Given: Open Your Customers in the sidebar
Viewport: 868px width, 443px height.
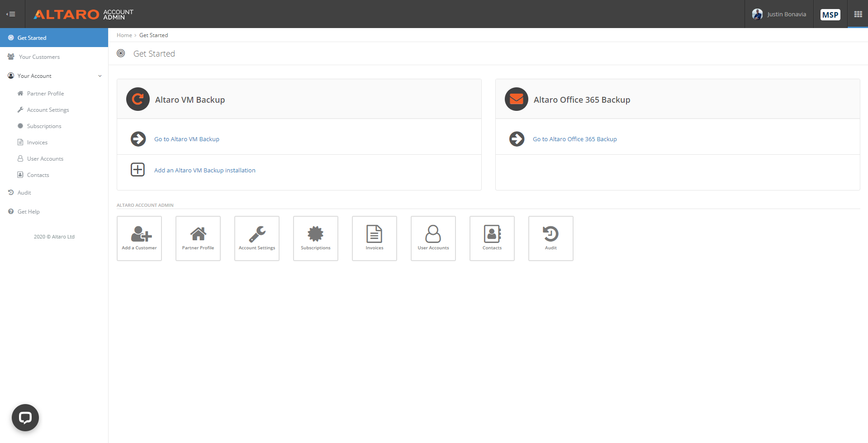Looking at the screenshot, I should coord(54,57).
